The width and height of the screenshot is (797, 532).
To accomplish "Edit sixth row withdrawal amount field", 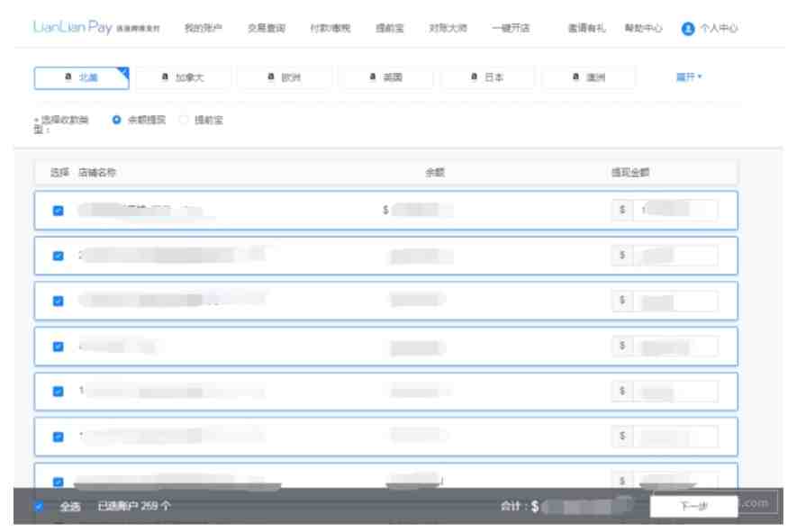I will [x=675, y=436].
